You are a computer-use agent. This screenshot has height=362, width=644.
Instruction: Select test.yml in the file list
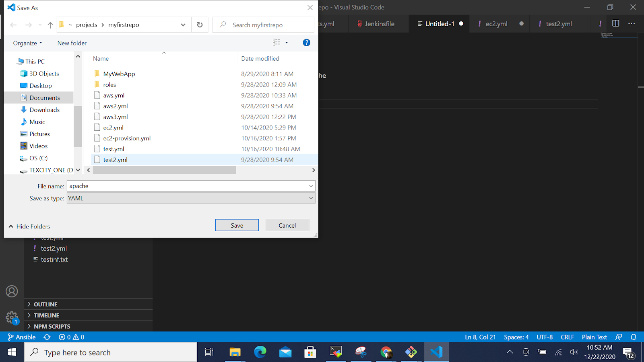[x=114, y=149]
